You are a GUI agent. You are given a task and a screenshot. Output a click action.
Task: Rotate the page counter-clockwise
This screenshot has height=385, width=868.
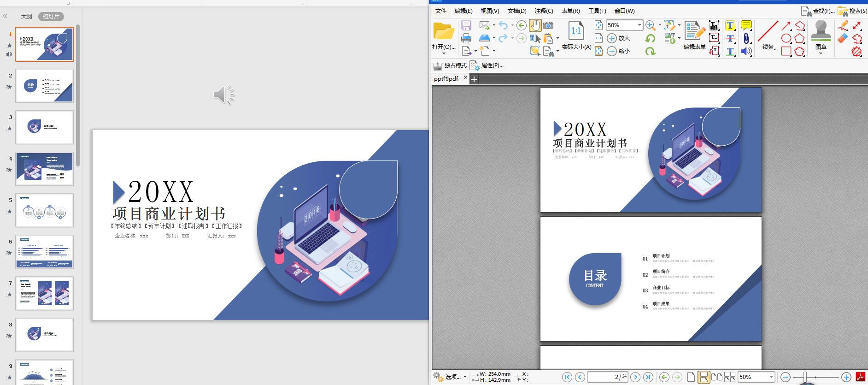coord(650,38)
